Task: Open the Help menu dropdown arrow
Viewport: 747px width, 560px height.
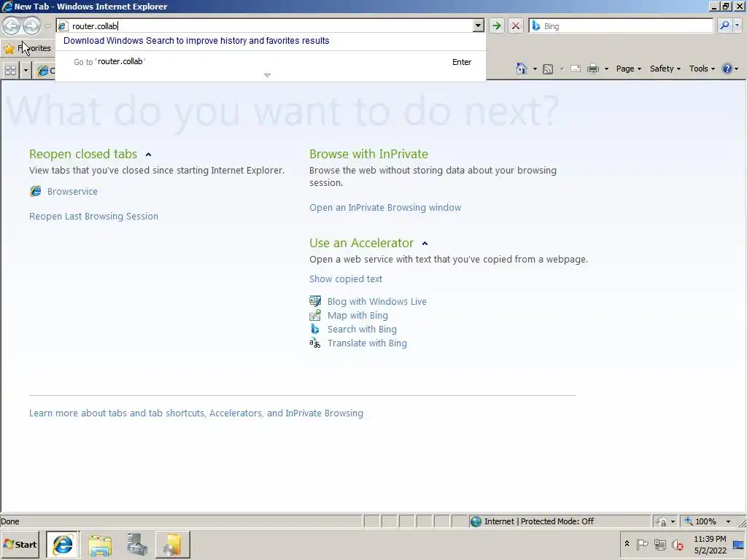Action: click(x=737, y=69)
